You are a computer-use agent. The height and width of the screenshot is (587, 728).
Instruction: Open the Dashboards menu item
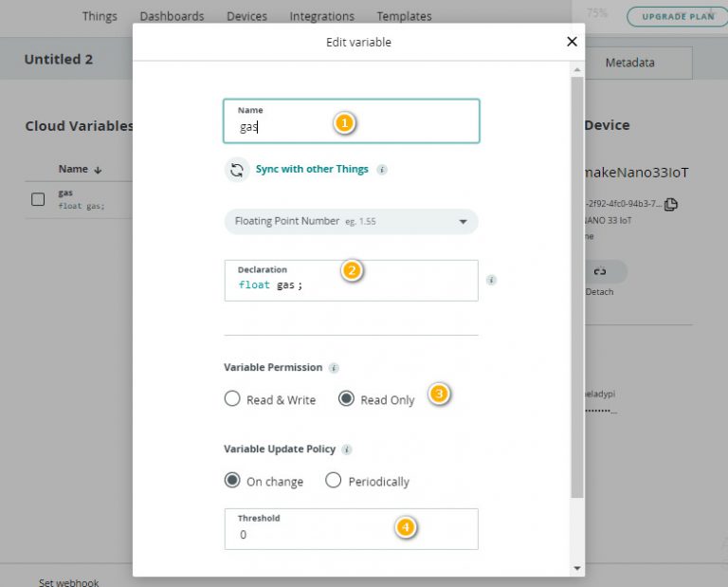click(x=172, y=16)
